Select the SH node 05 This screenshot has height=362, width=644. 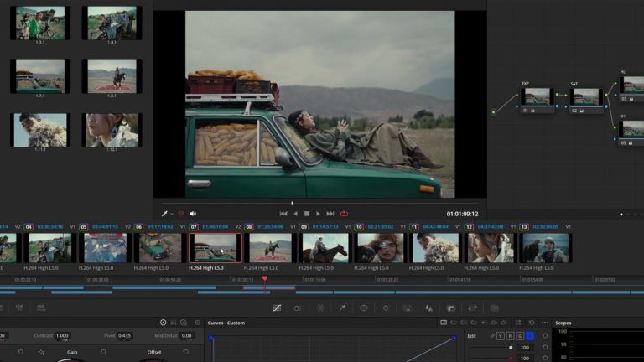pos(631,132)
